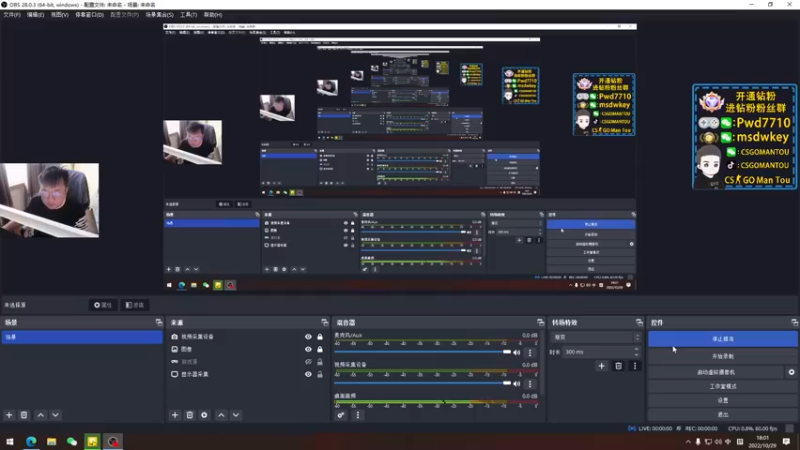Click the Stop Streaming (停止推流) button

(x=722, y=339)
